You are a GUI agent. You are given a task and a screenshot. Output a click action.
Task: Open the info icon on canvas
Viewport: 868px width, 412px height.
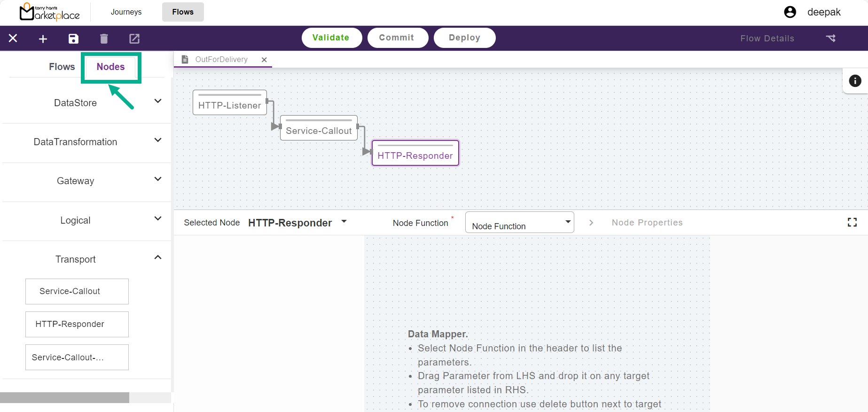coord(855,81)
